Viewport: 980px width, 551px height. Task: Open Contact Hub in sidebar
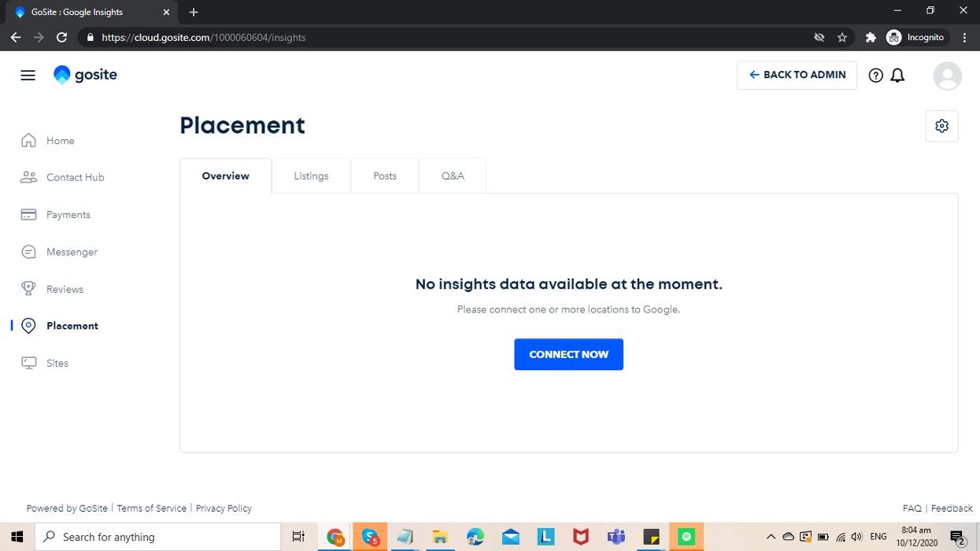point(75,178)
